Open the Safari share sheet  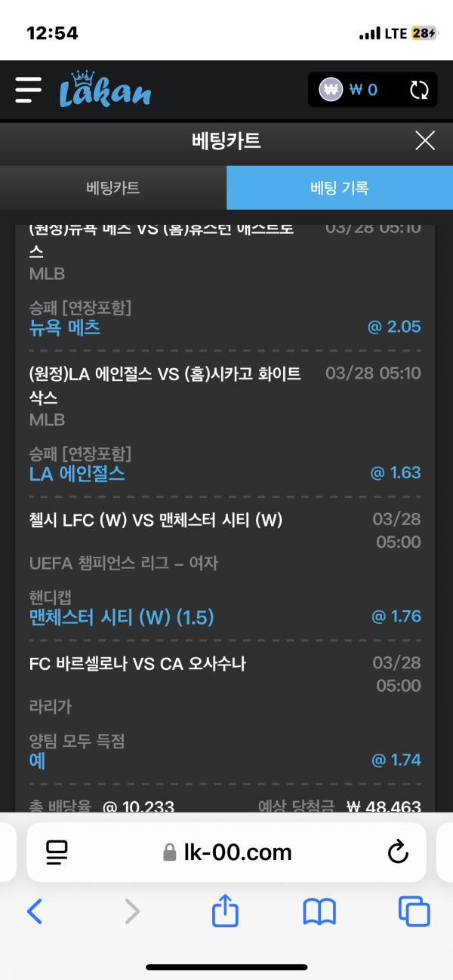(225, 912)
